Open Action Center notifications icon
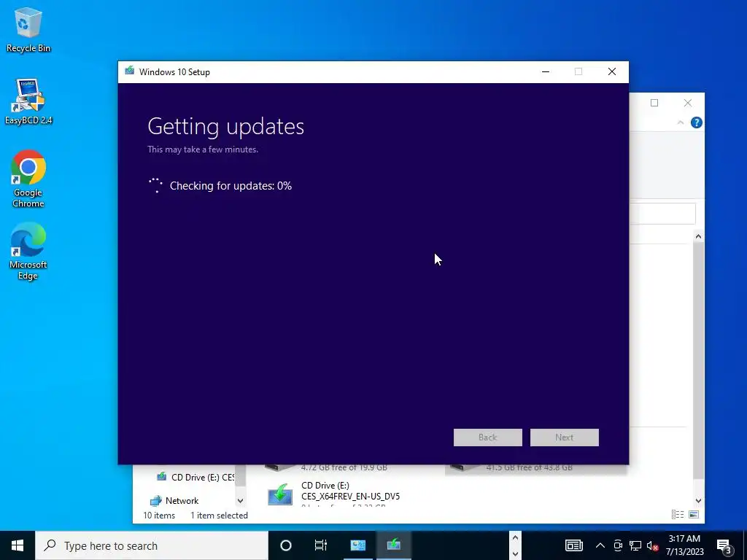The height and width of the screenshot is (560, 747). tap(724, 545)
